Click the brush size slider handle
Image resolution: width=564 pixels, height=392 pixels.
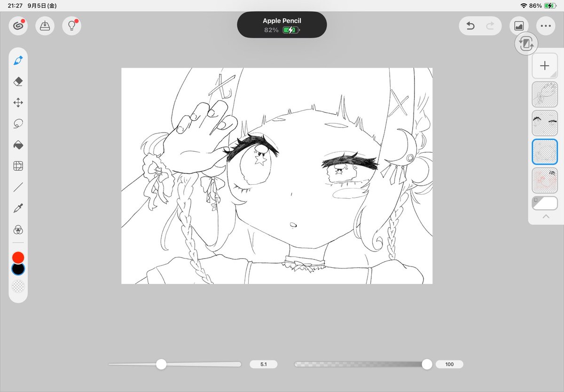[x=161, y=364]
